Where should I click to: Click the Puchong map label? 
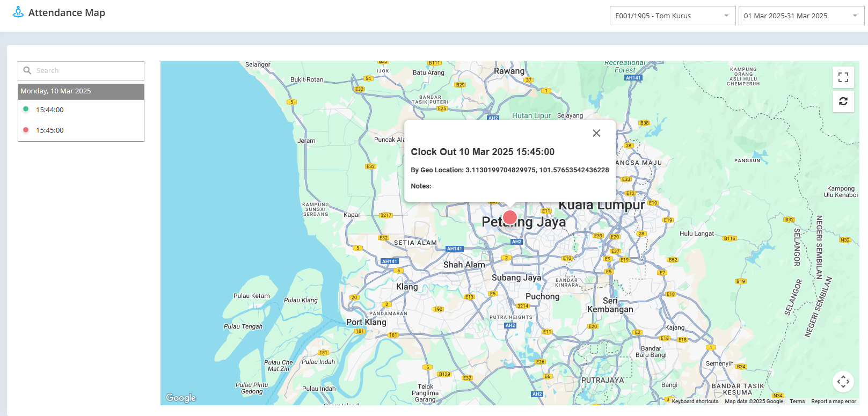[542, 296]
